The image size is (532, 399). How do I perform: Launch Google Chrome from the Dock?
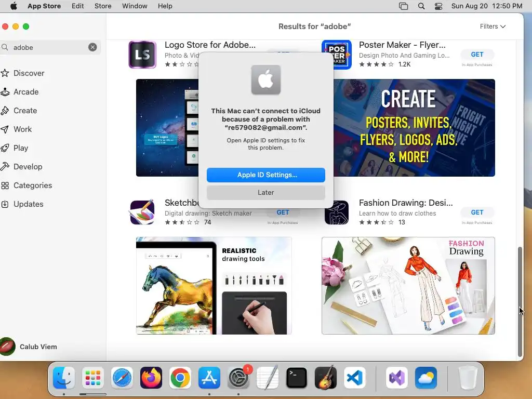[180, 378]
